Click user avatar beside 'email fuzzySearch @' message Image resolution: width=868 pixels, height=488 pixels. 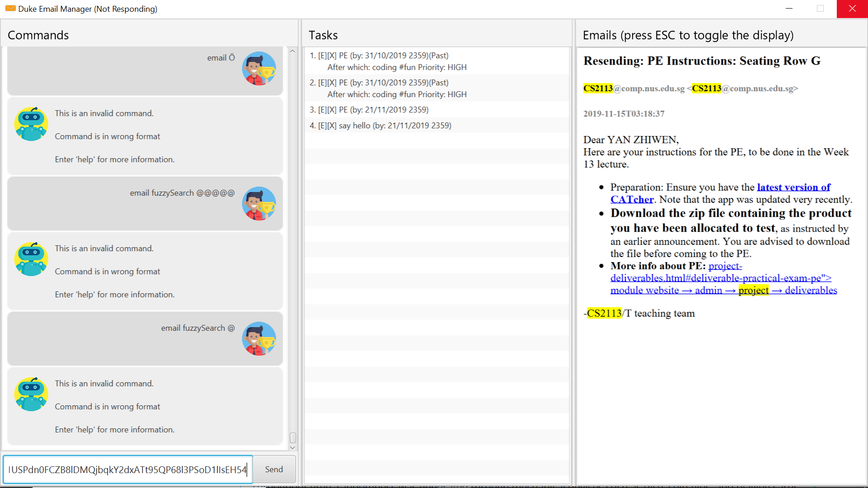pos(259,338)
